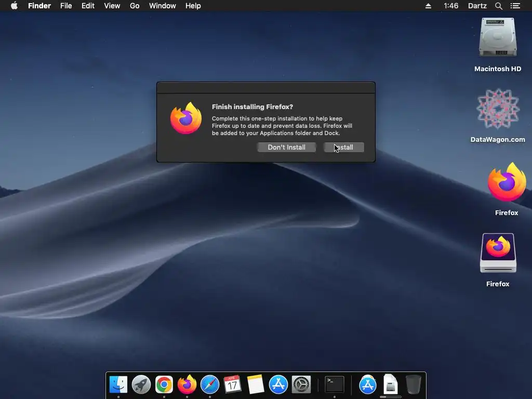Choose Don't Install in the Firefox dialog

click(x=286, y=147)
